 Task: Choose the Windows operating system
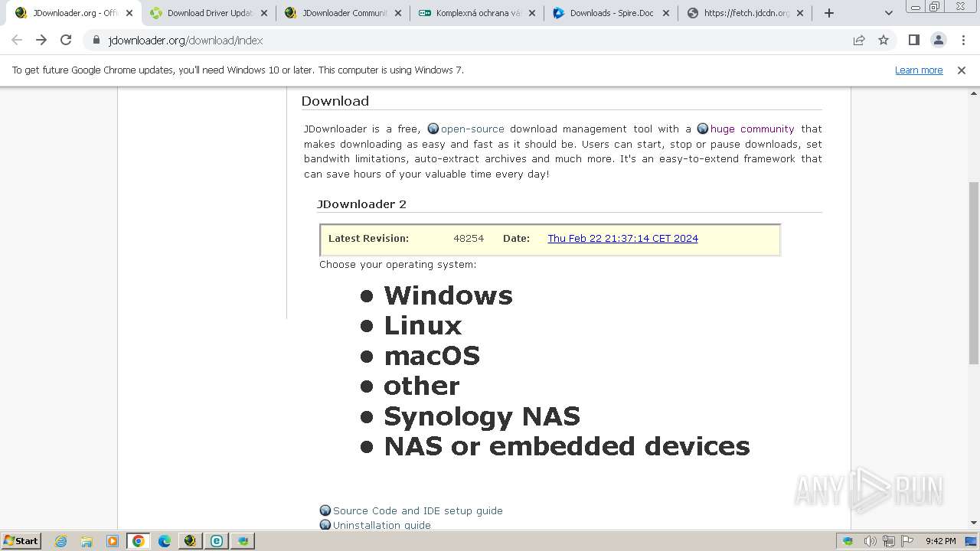(448, 295)
